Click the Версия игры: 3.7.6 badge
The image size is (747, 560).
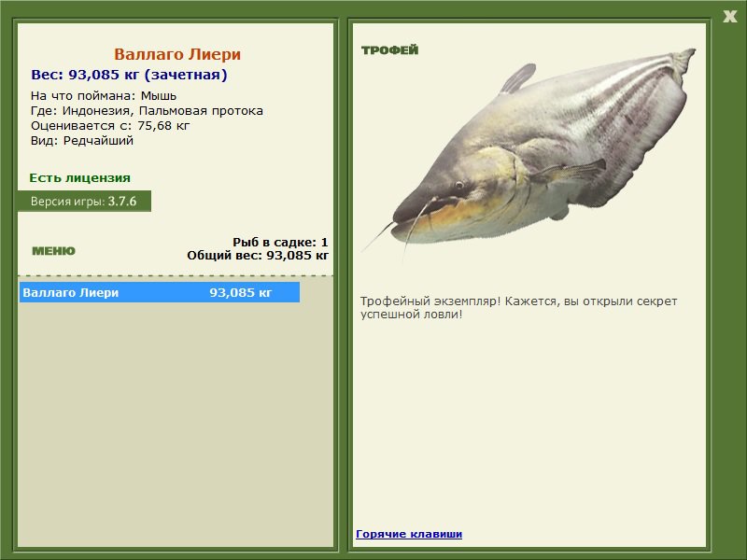pyautogui.click(x=84, y=202)
